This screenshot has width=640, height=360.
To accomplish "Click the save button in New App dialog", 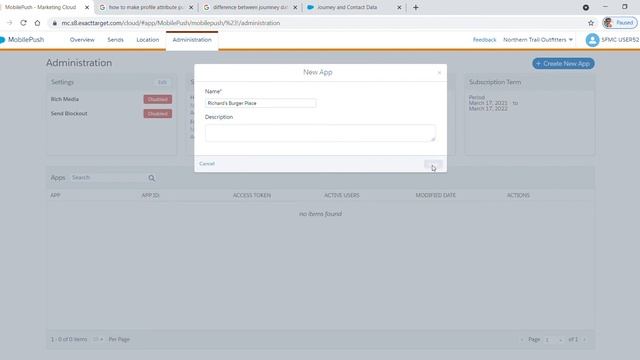I will point(433,164).
